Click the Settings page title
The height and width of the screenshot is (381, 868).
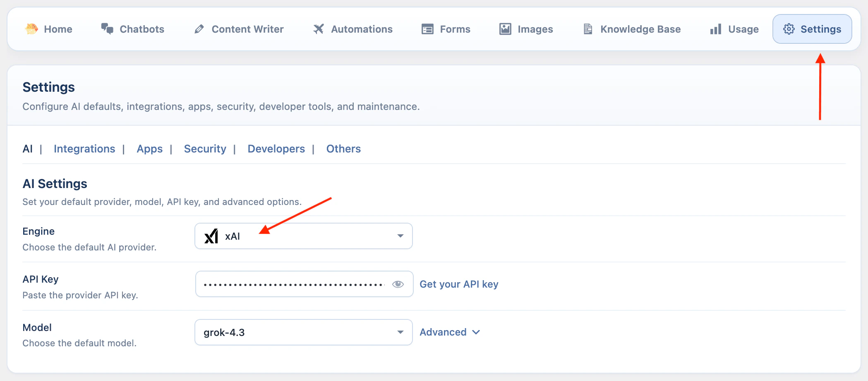(48, 87)
